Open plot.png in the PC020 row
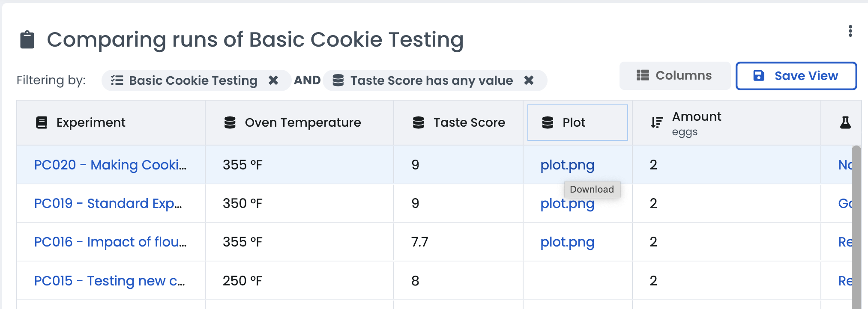Screen dimensions: 868x309 coord(567,165)
